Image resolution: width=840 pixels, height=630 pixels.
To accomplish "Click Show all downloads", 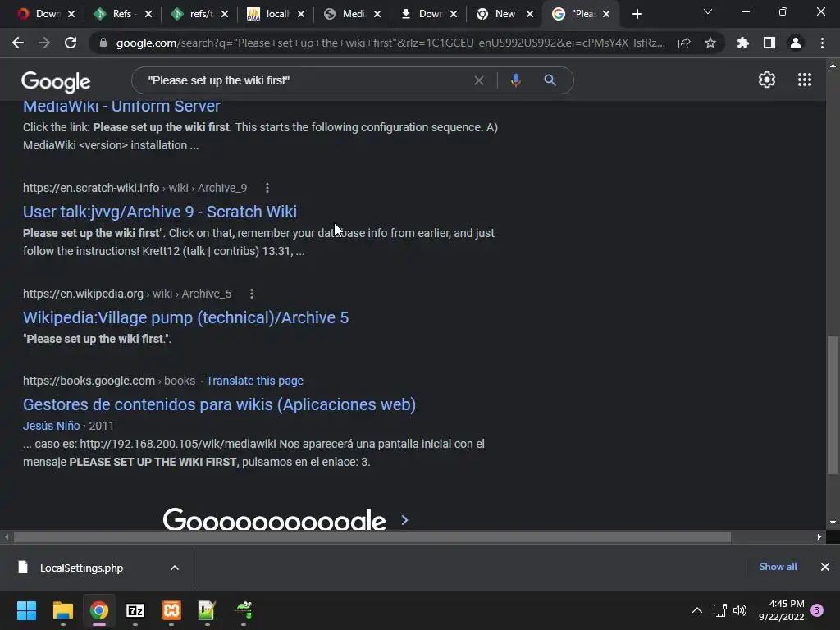I will click(x=778, y=567).
